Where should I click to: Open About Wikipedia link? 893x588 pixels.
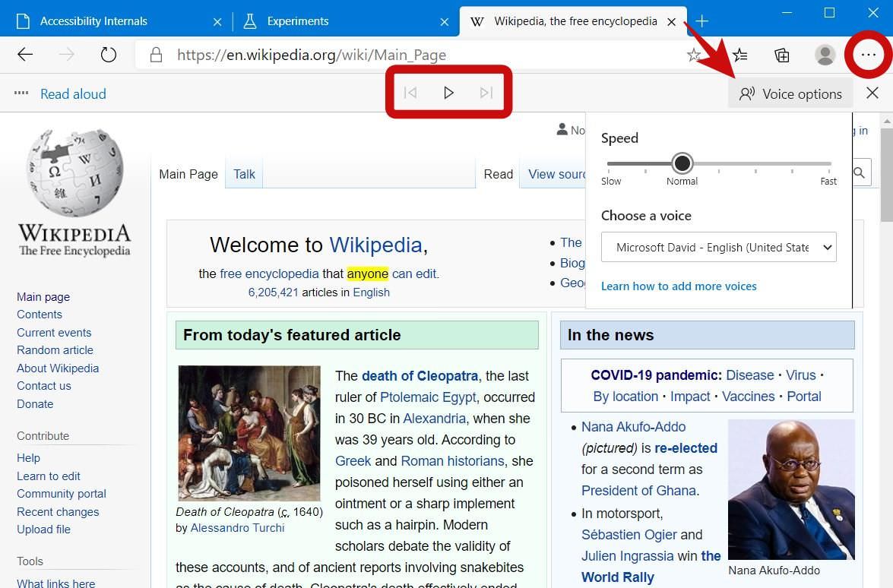(x=58, y=368)
